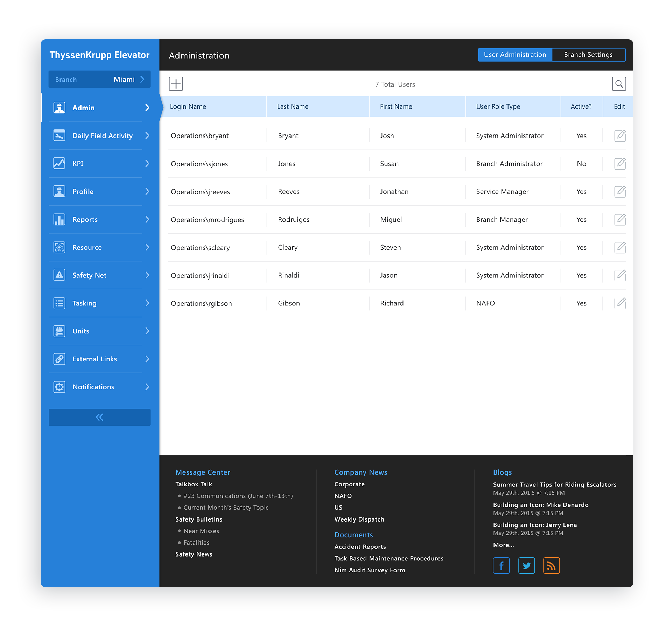Click the Notifications gear icon
The image size is (672, 628).
59,387
